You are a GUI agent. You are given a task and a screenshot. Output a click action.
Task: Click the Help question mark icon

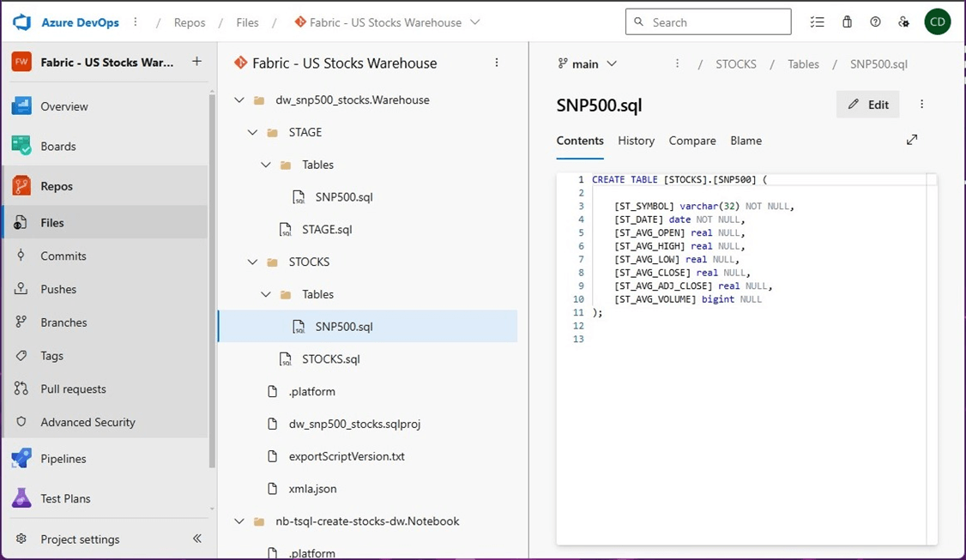point(875,22)
